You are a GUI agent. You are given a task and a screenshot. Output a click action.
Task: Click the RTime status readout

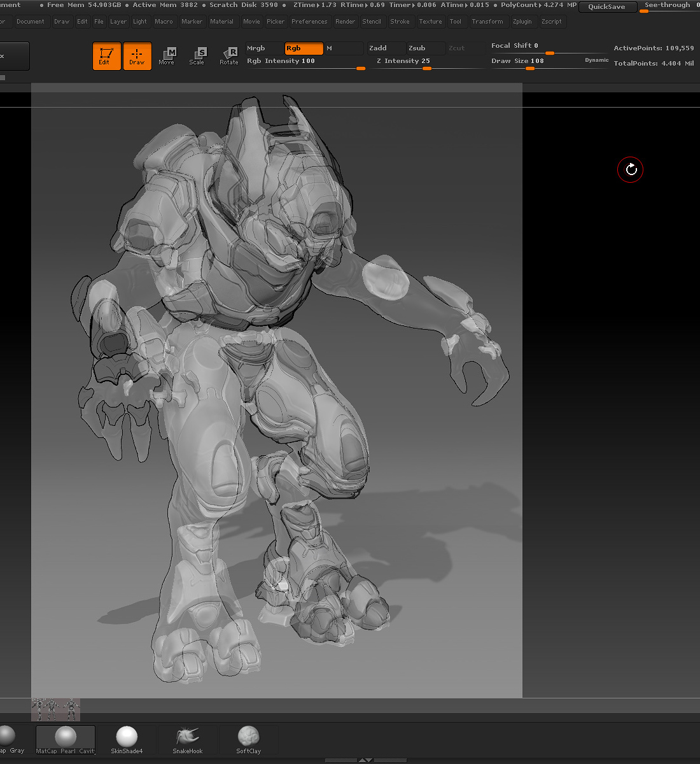363,5
